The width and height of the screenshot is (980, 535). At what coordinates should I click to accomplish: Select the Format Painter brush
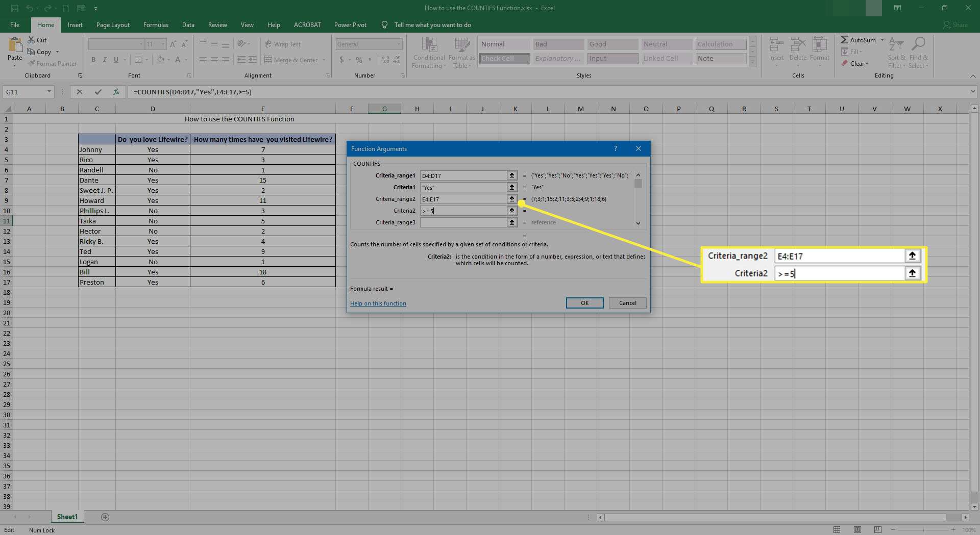(x=31, y=63)
